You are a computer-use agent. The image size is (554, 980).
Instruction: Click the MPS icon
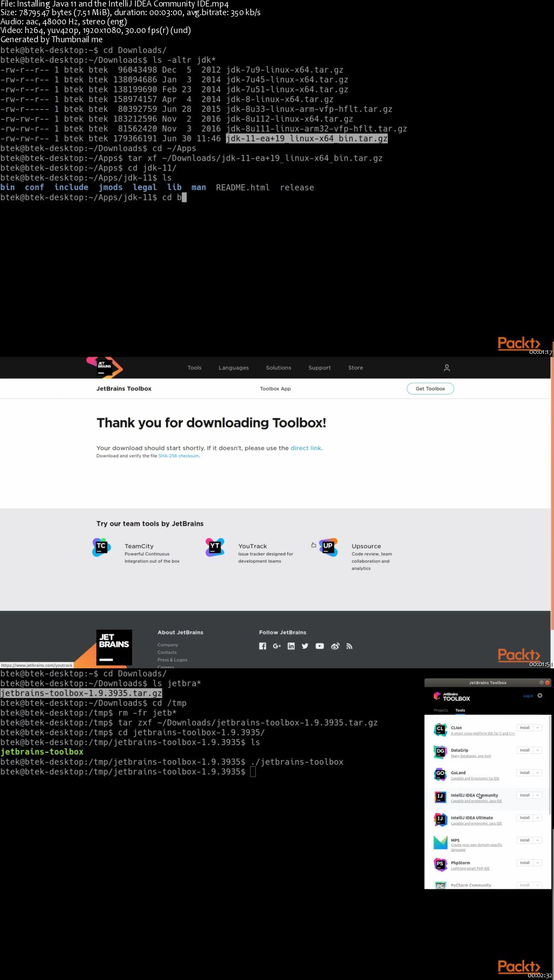point(440,842)
